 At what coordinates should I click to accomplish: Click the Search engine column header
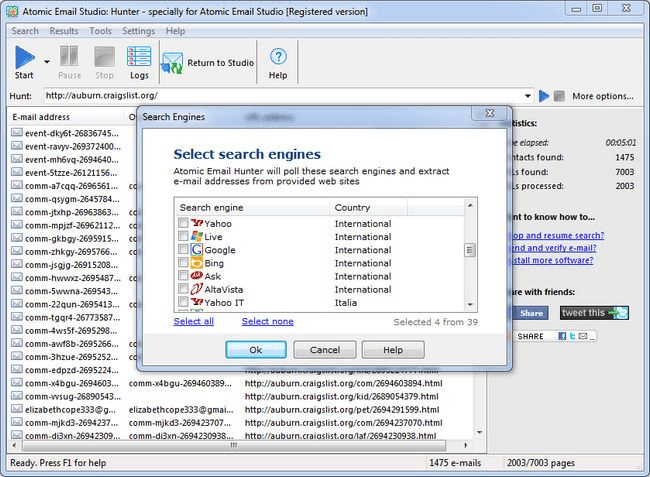[x=252, y=207]
